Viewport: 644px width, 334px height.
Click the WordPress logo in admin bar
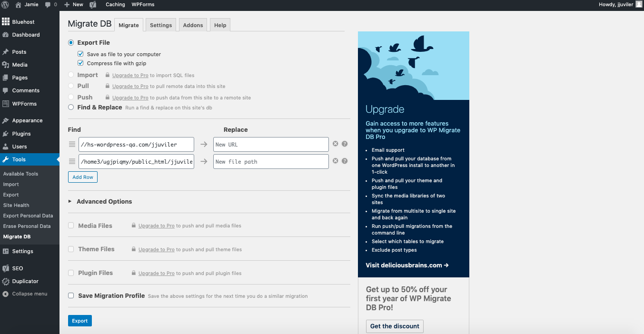[5, 4]
